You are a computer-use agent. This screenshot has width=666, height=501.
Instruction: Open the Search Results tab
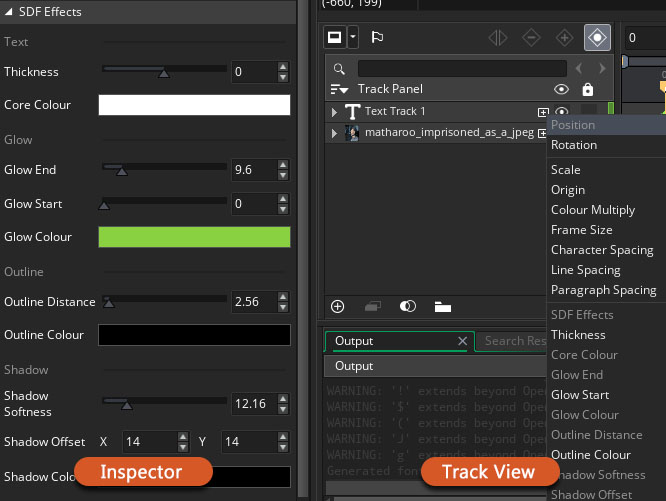(x=512, y=341)
